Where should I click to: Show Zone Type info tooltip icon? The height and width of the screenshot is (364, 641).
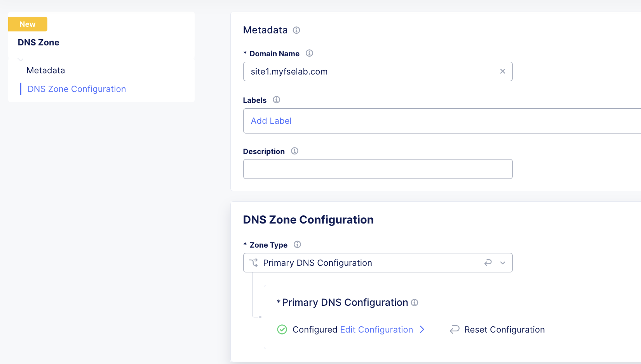(x=297, y=244)
